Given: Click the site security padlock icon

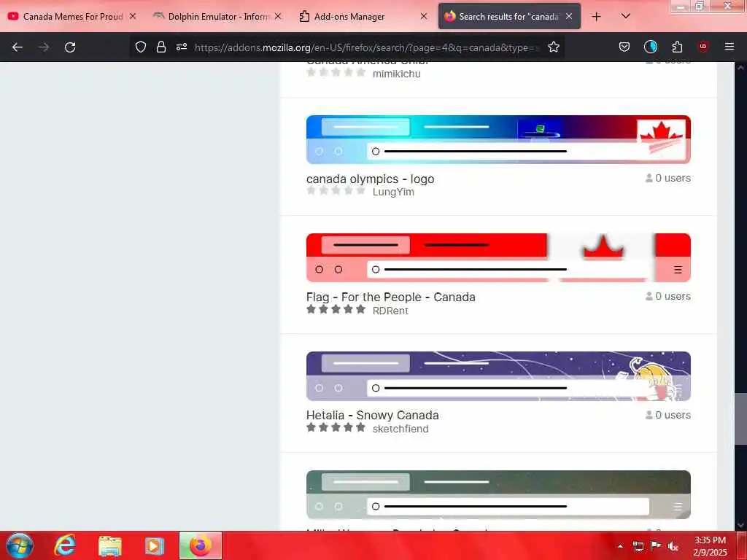Looking at the screenshot, I should (161, 47).
